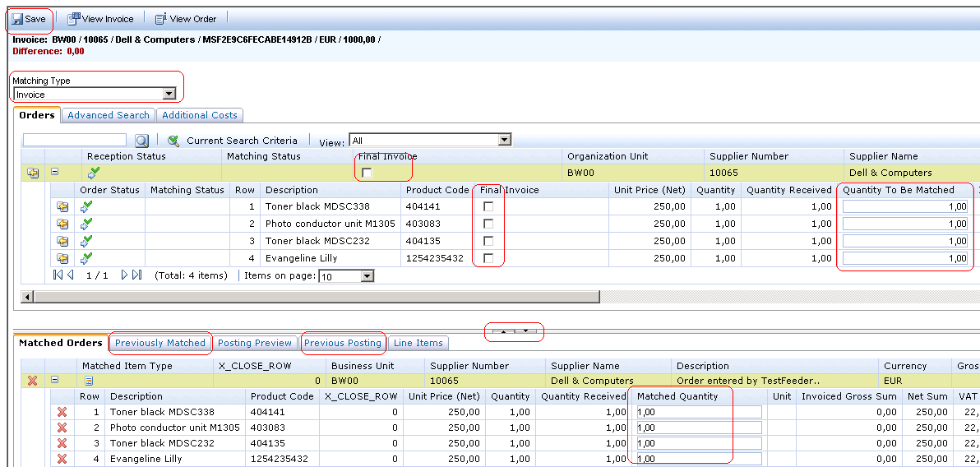Open View Invoice from toolbar
Viewport: 980px width, 467px height.
[x=100, y=20]
